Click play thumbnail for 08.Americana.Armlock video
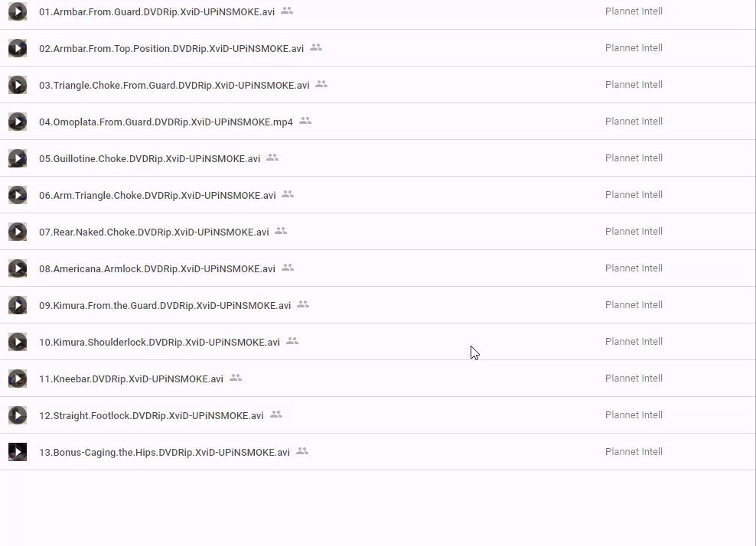This screenshot has width=756, height=546. coord(18,268)
